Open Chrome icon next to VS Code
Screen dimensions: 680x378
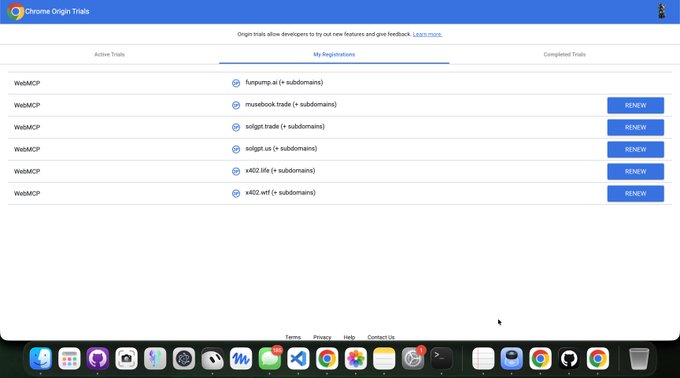pos(327,358)
